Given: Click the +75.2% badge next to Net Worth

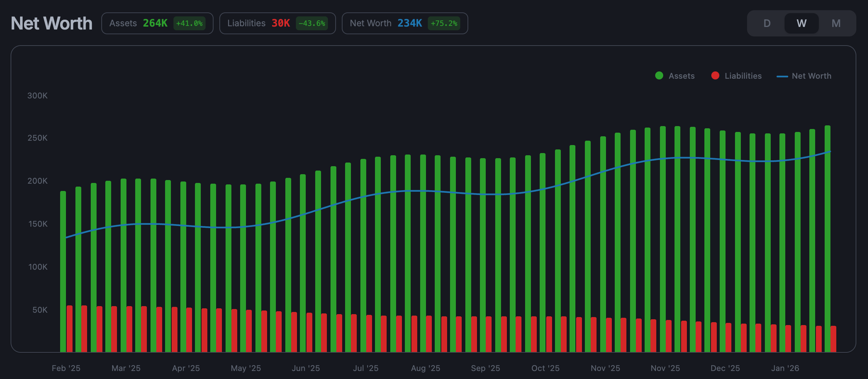Looking at the screenshot, I should tap(444, 23).
